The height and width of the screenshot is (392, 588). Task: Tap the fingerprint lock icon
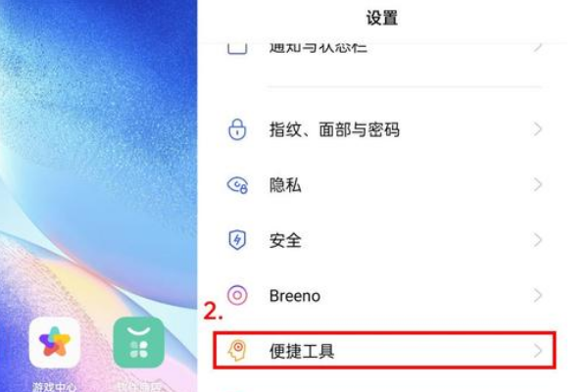237,129
